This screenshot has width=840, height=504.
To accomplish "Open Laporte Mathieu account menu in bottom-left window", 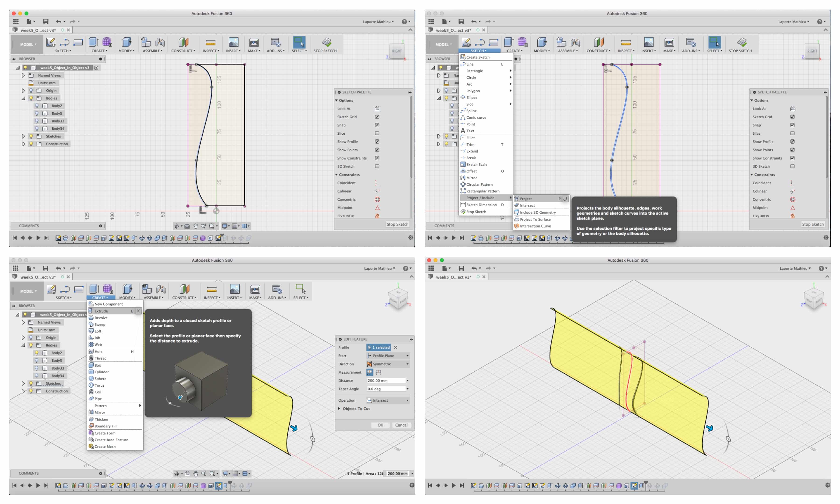I will (x=379, y=268).
